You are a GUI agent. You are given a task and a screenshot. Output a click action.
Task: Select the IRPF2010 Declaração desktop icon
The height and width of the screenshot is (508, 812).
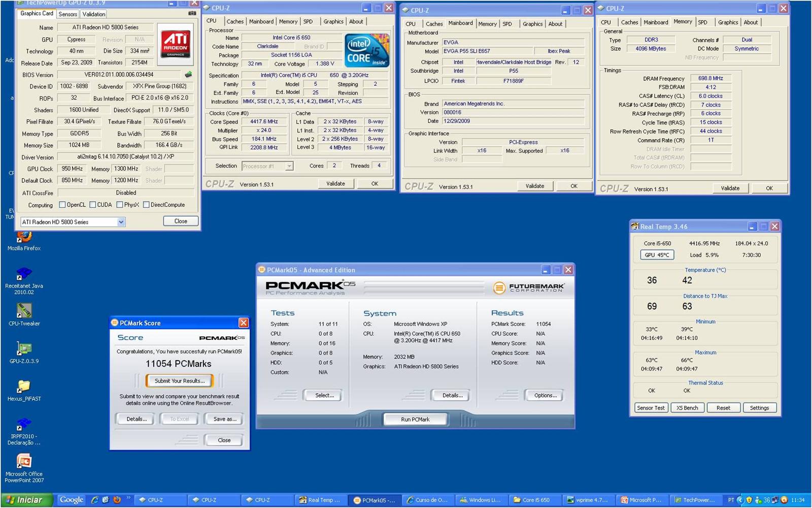pyautogui.click(x=24, y=432)
